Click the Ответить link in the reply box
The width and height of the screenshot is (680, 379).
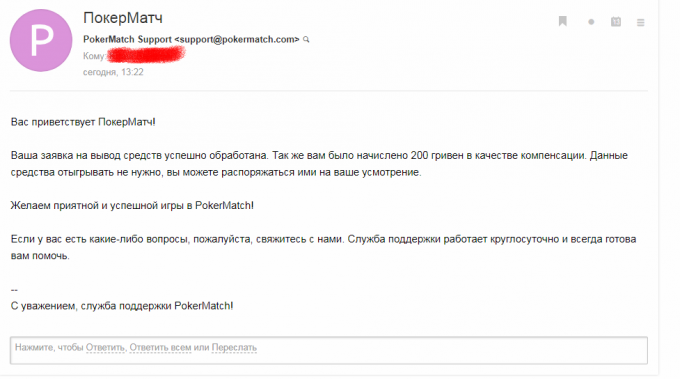click(x=105, y=347)
